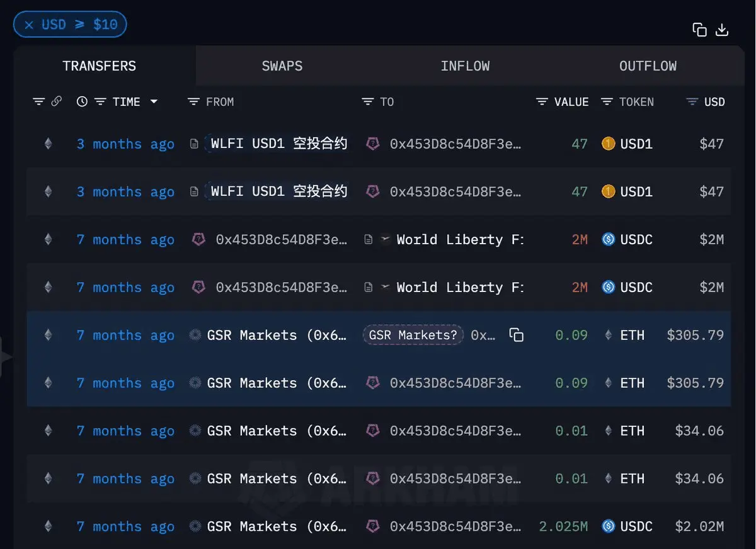Open the SWAPS tab

click(x=282, y=66)
